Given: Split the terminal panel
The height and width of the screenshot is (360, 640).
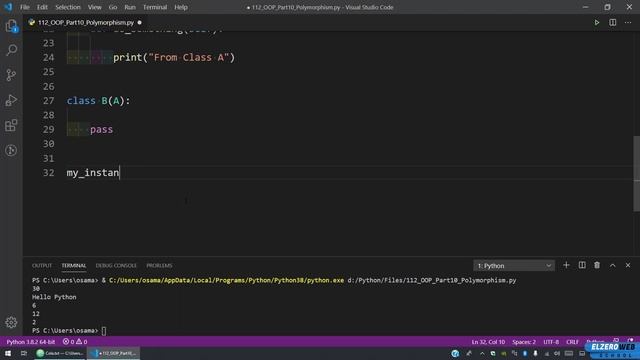Looking at the screenshot, I should (x=582, y=265).
